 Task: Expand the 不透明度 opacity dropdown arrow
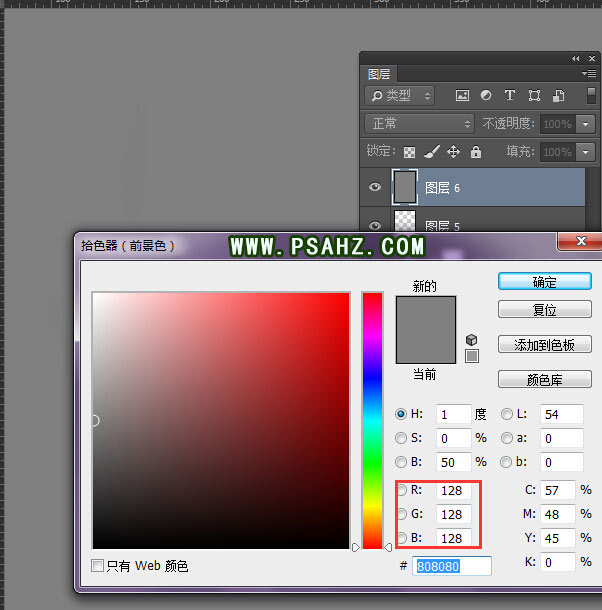click(587, 124)
